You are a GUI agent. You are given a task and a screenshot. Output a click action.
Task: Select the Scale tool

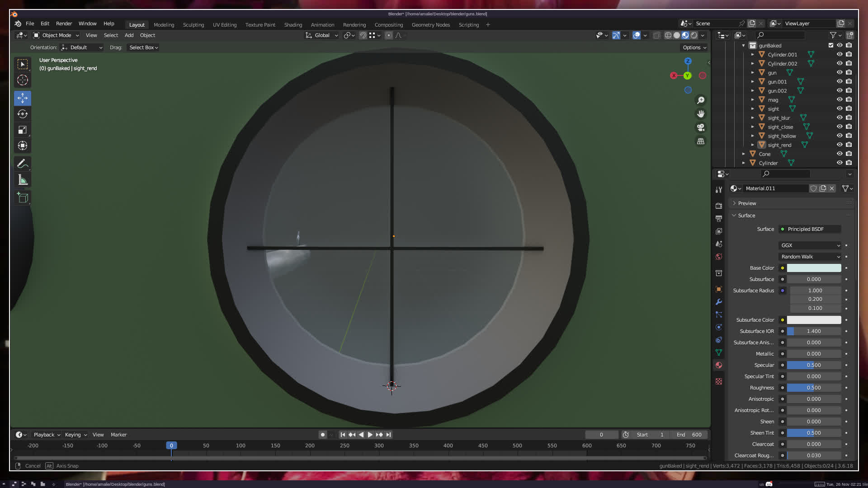23,130
